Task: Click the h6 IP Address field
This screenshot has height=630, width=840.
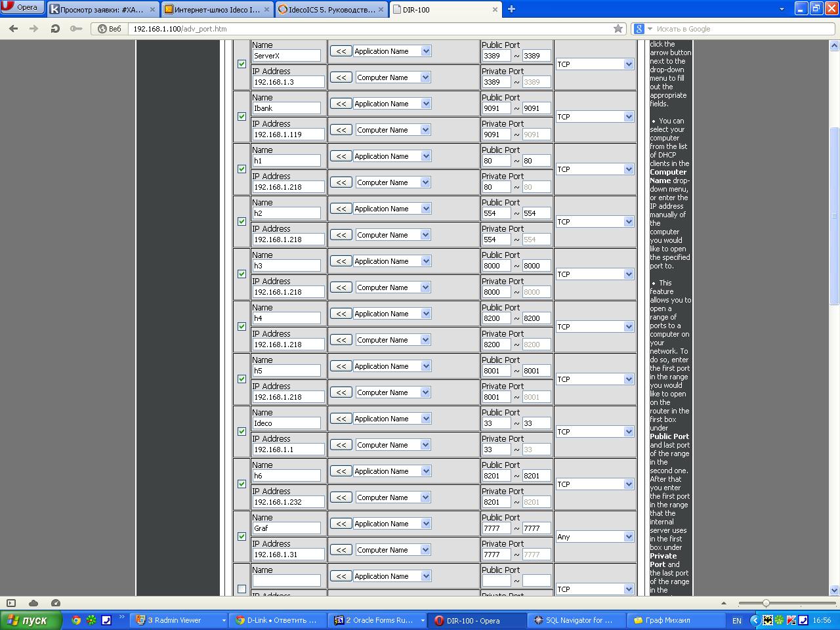Action: point(288,502)
